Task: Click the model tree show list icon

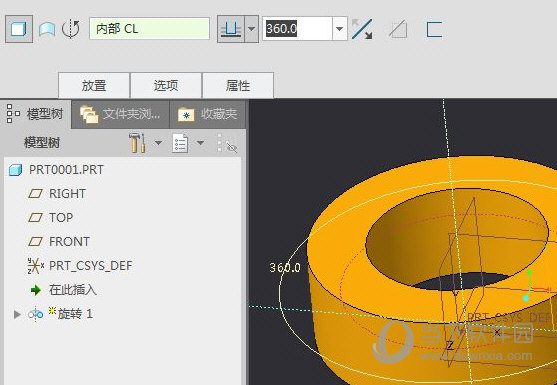Action: click(180, 143)
